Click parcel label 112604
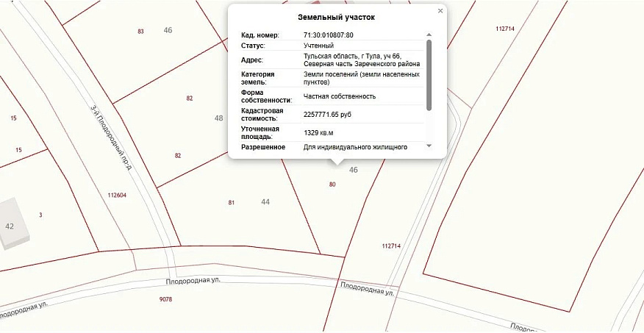 tap(117, 196)
